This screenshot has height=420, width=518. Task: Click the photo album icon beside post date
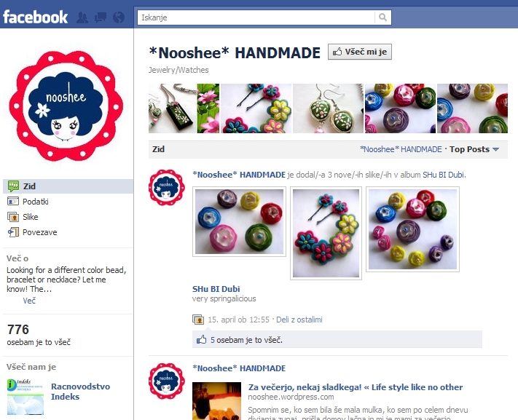pyautogui.click(x=198, y=320)
